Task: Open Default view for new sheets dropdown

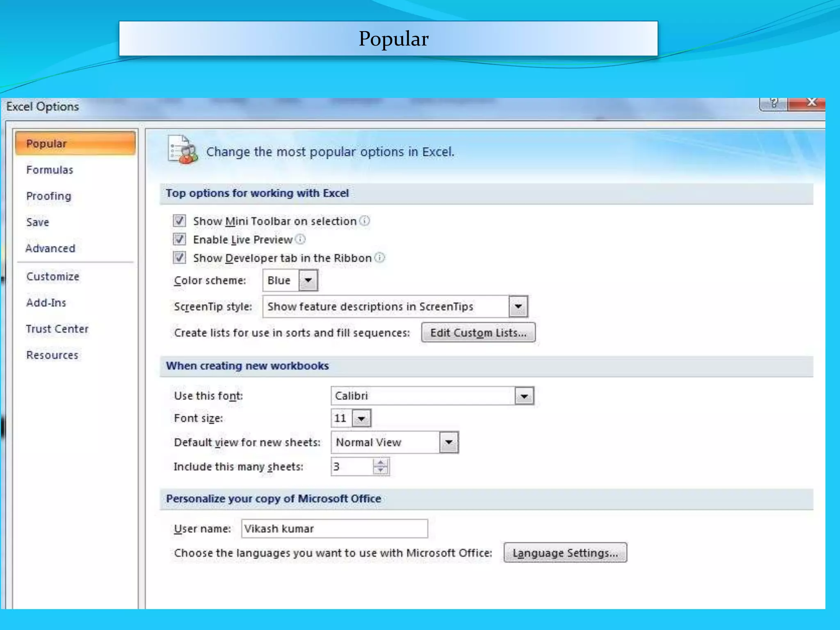Action: coord(449,443)
